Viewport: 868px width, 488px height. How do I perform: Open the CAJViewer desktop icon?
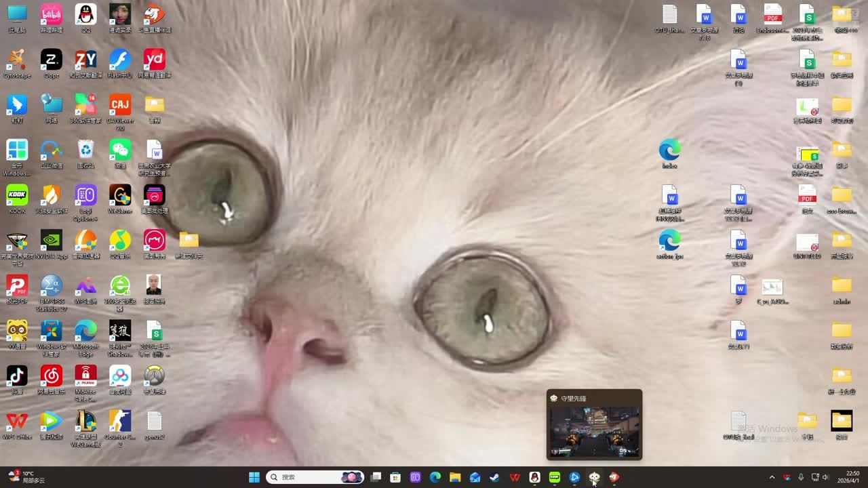pyautogui.click(x=120, y=105)
